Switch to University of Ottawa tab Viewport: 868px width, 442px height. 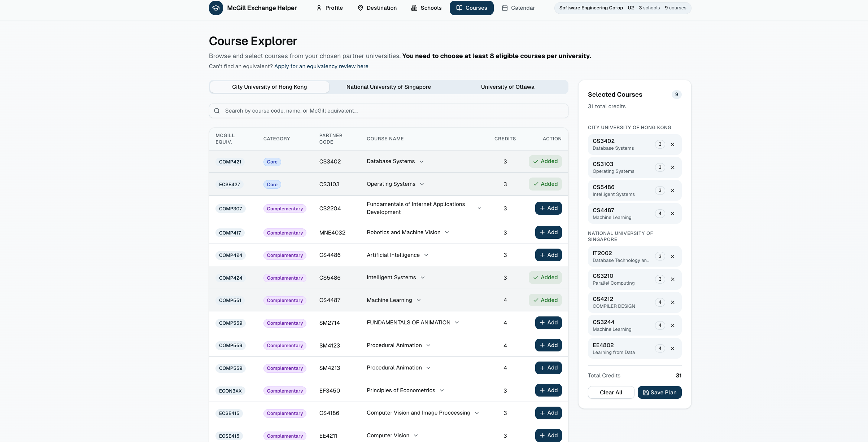pyautogui.click(x=507, y=87)
